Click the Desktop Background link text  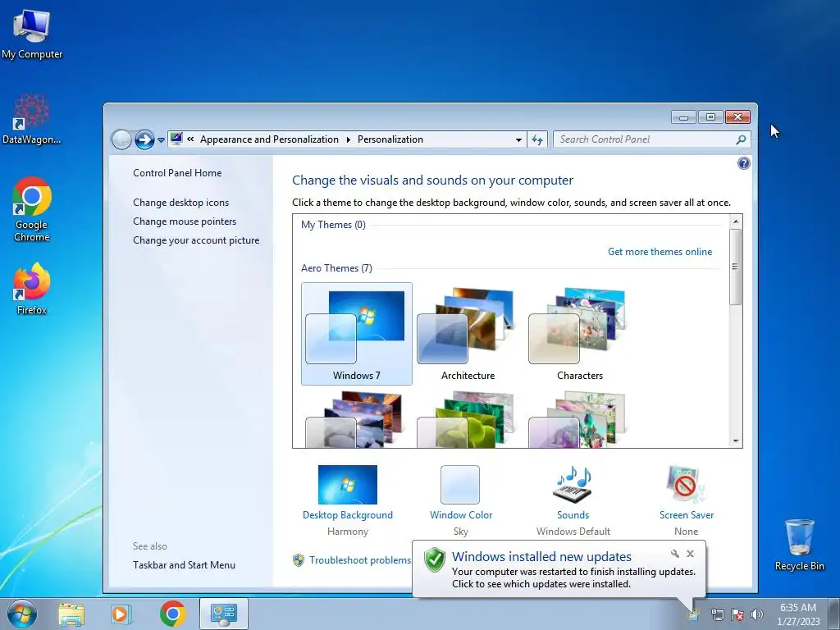348,515
